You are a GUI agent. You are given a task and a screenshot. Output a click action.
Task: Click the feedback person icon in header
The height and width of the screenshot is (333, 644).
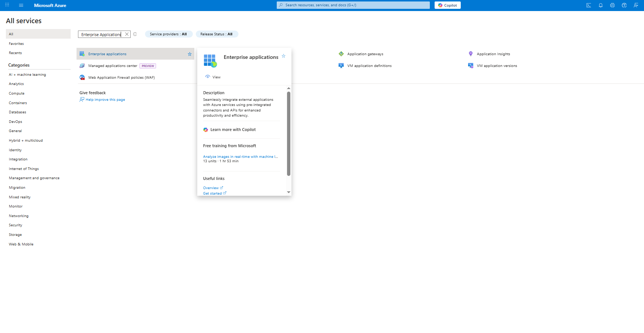tap(636, 5)
